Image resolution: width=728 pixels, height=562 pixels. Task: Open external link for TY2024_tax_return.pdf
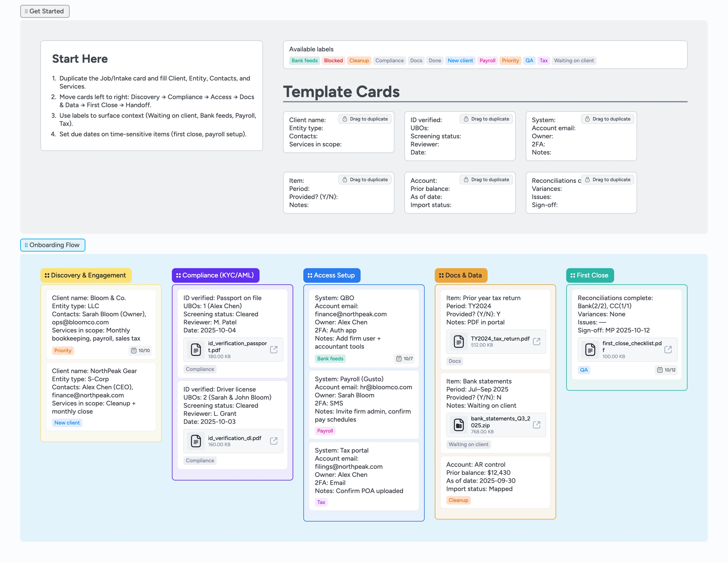[536, 341]
